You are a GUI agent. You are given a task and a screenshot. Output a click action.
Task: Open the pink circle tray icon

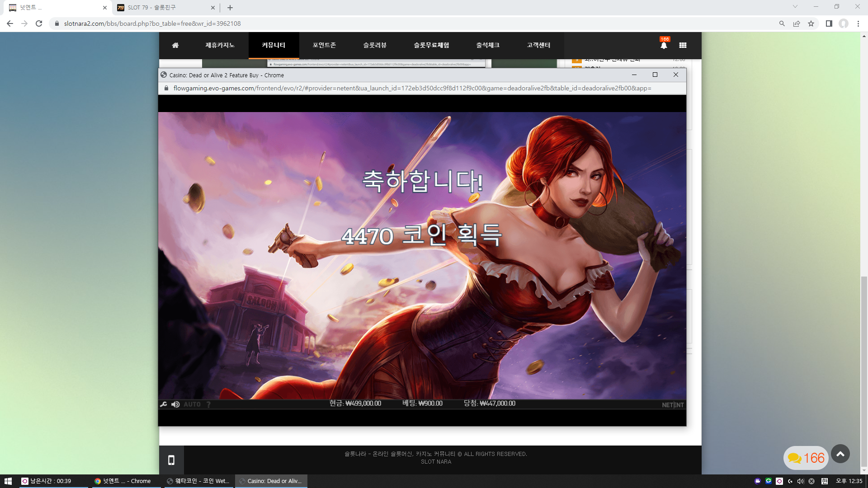[x=779, y=481]
